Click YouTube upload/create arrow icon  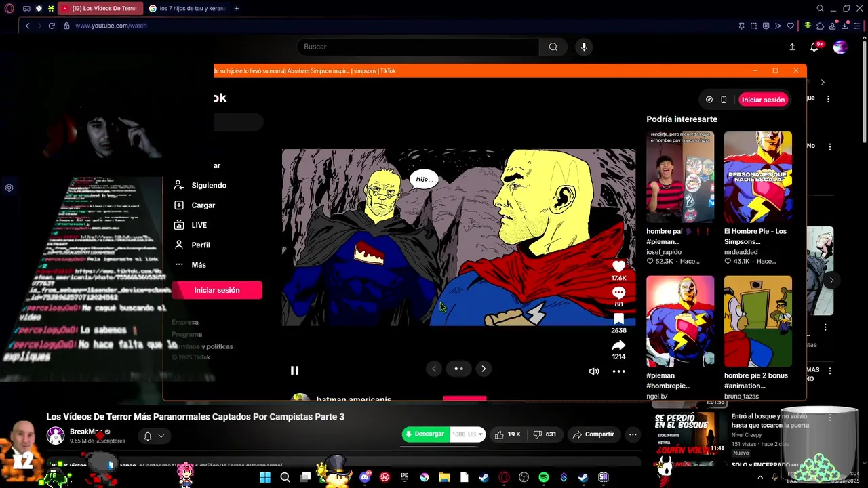pos(792,47)
